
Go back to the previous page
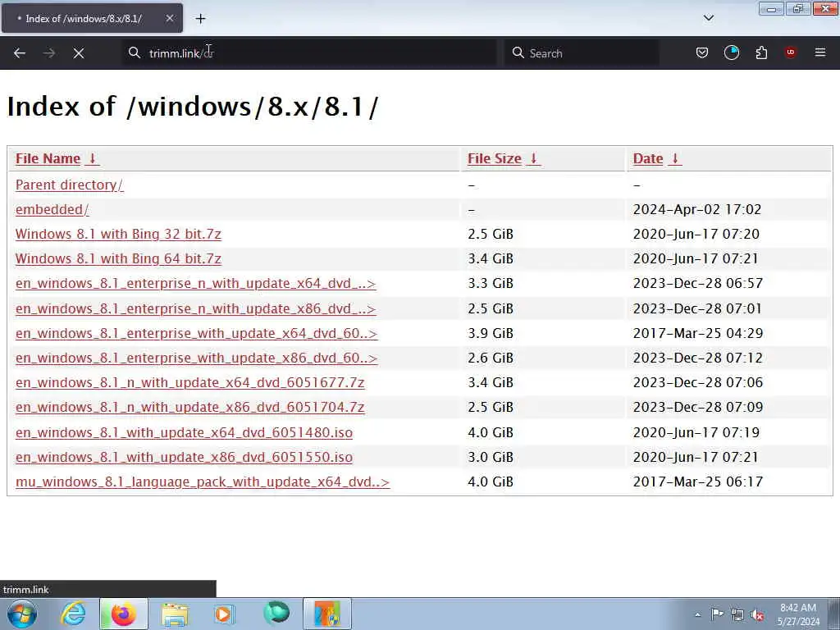pyautogui.click(x=20, y=53)
